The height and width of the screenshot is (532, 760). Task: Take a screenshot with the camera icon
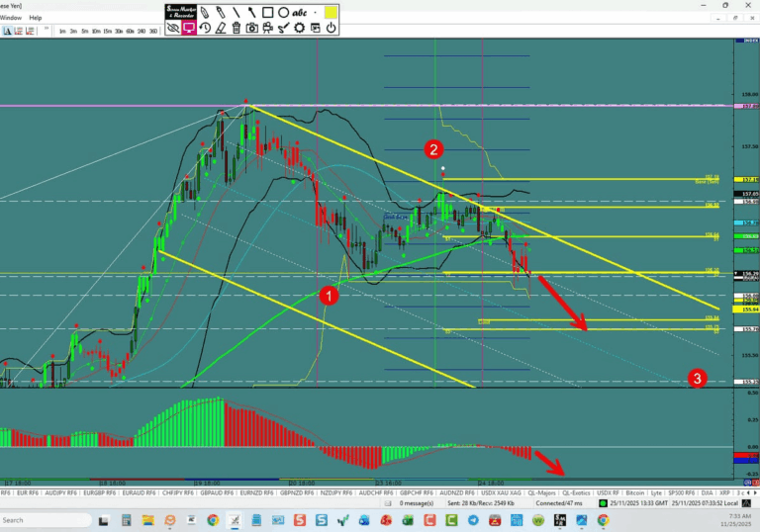point(252,28)
